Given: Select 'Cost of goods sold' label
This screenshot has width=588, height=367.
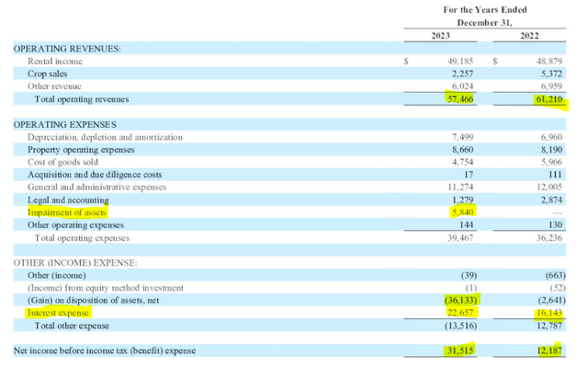Looking at the screenshot, I should tap(62, 162).
